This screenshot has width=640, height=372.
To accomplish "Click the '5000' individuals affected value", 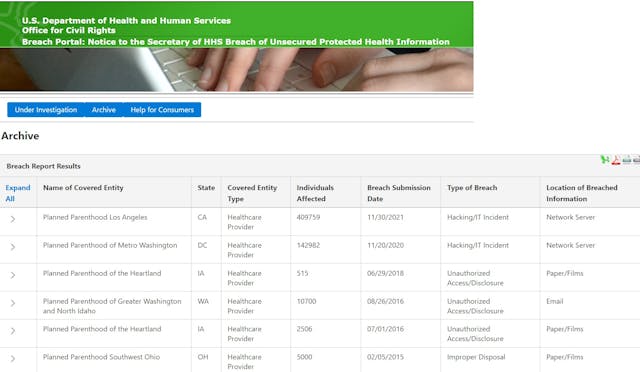I will click(304, 357).
